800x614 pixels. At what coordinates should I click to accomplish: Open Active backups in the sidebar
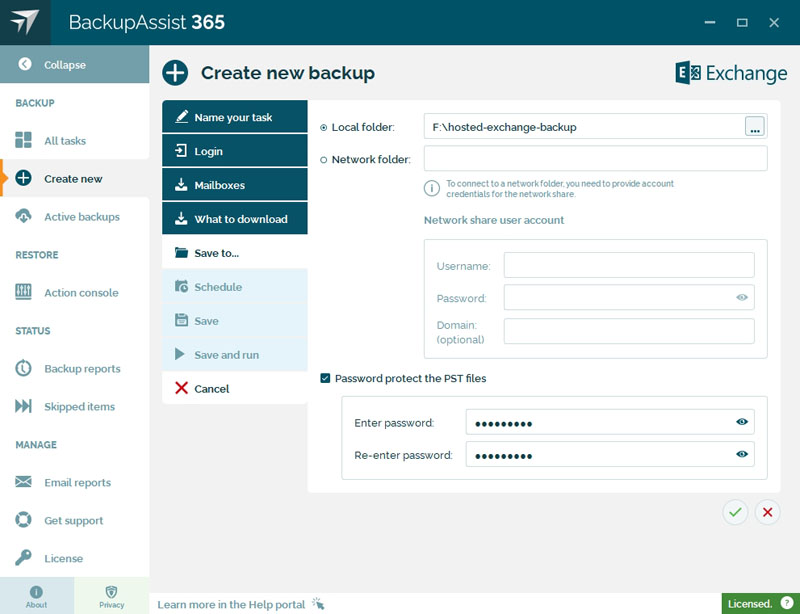[x=74, y=217]
